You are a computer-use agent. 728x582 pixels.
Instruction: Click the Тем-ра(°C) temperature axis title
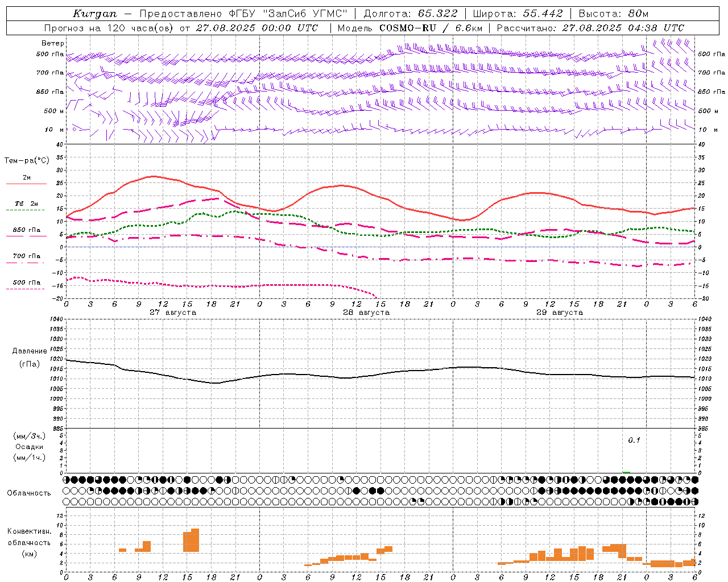coord(27,161)
